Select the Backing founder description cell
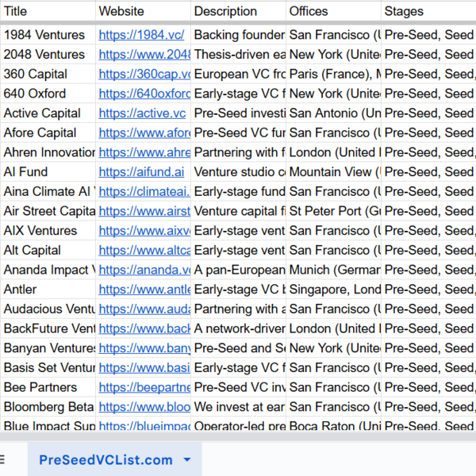Viewport: 476px width, 476px height. [x=238, y=35]
